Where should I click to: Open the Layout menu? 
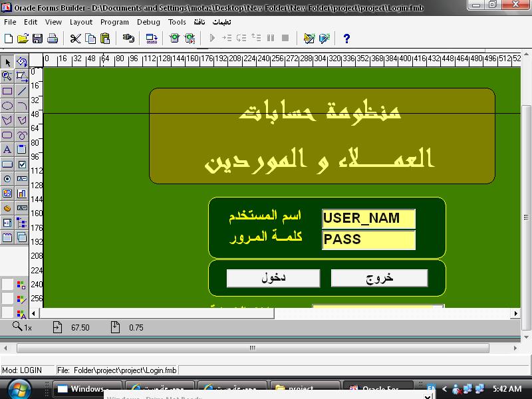click(81, 22)
